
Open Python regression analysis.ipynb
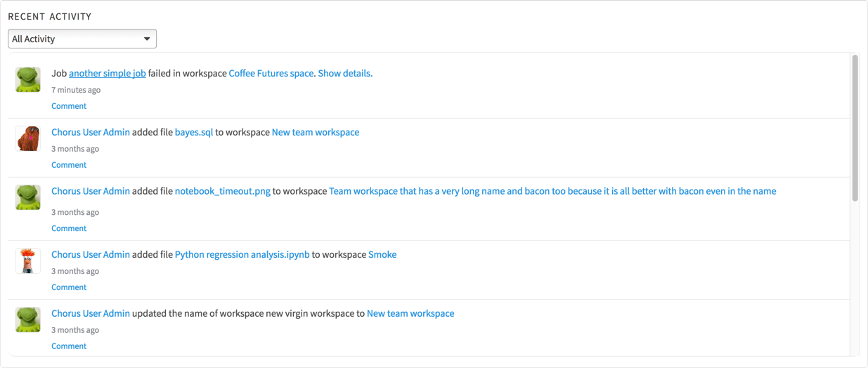[242, 254]
